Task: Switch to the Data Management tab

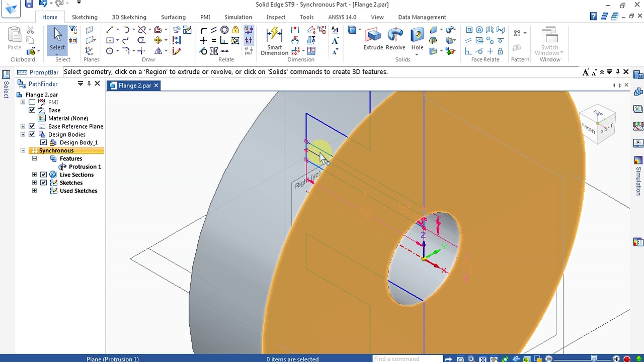Action: click(x=422, y=17)
